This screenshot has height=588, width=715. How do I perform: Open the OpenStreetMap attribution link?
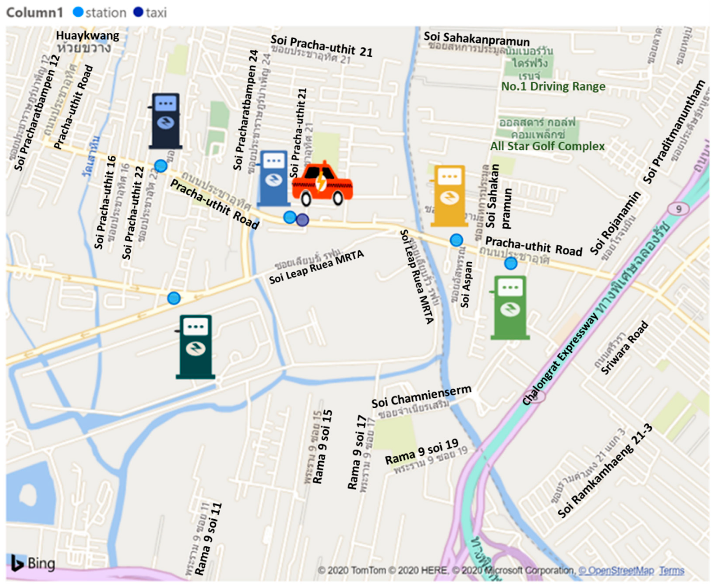pyautogui.click(x=616, y=571)
